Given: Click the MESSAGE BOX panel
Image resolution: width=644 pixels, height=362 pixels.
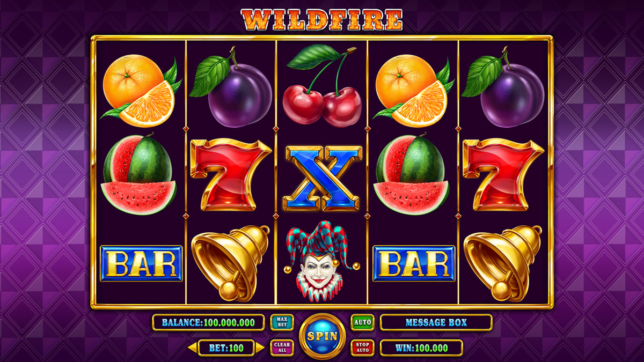Looking at the screenshot, I should [x=436, y=322].
